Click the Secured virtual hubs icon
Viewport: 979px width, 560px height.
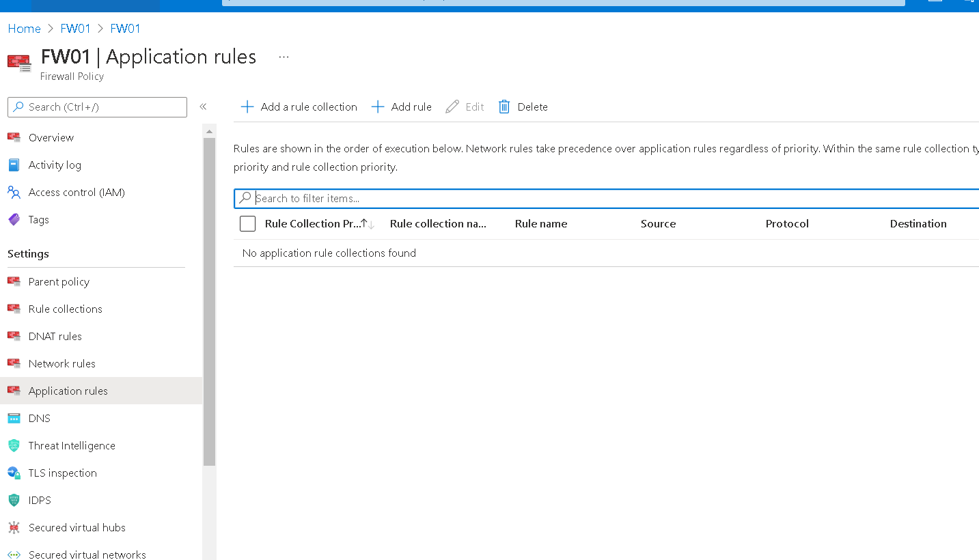pyautogui.click(x=14, y=527)
